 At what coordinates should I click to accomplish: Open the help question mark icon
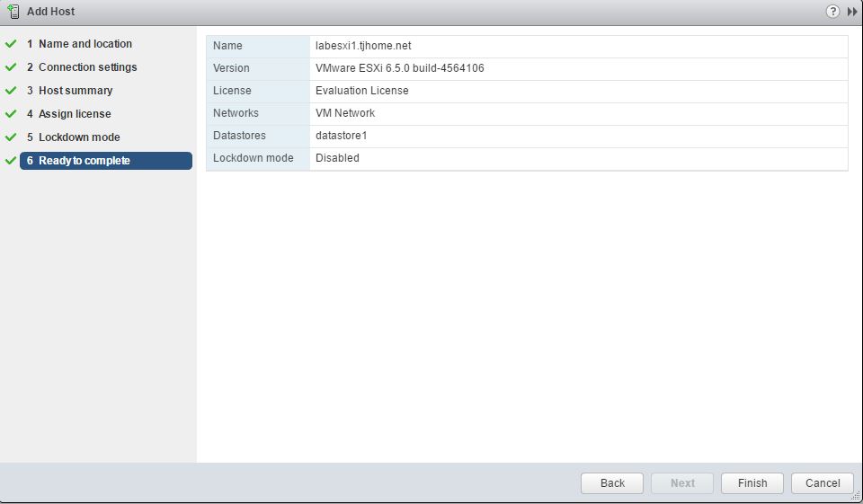pos(832,11)
